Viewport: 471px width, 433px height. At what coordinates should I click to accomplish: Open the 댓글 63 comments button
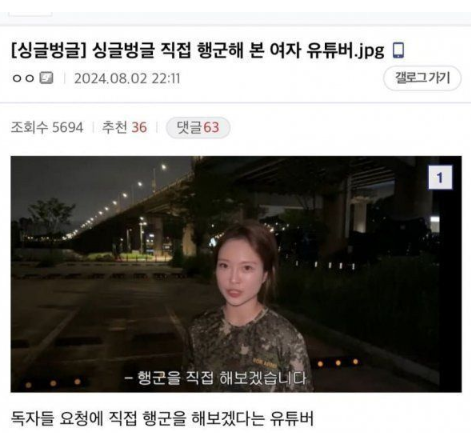pos(198,128)
